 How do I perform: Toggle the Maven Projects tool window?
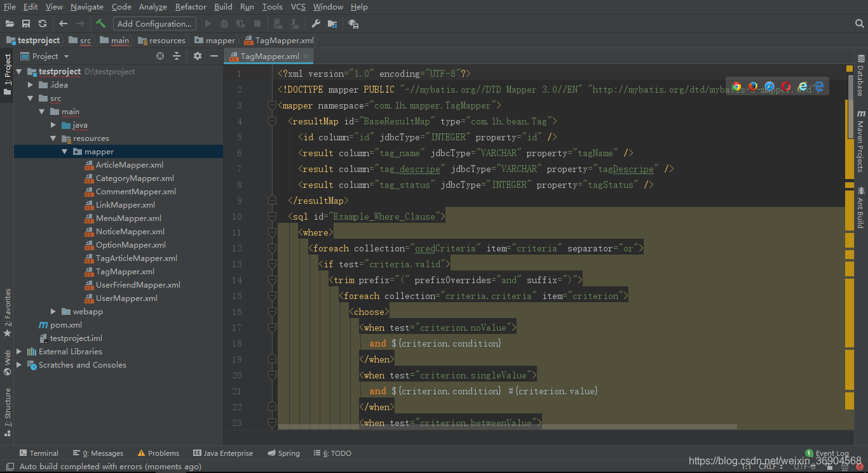coord(860,142)
